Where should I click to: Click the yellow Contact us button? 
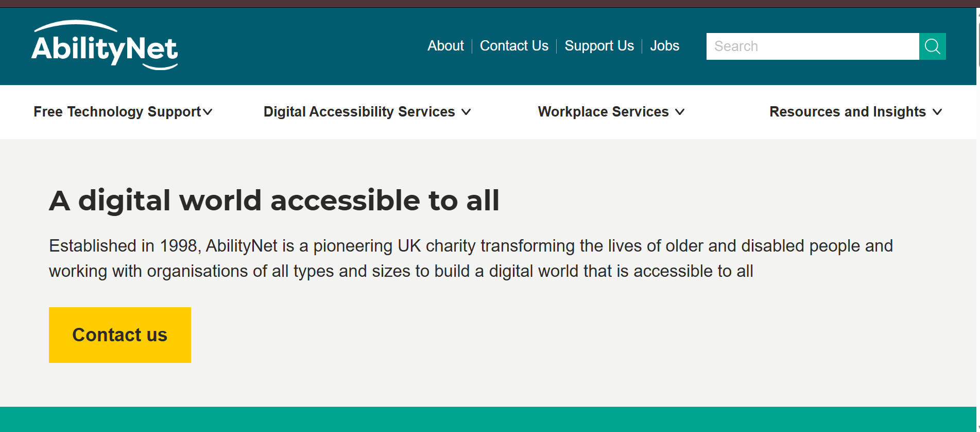tap(120, 335)
